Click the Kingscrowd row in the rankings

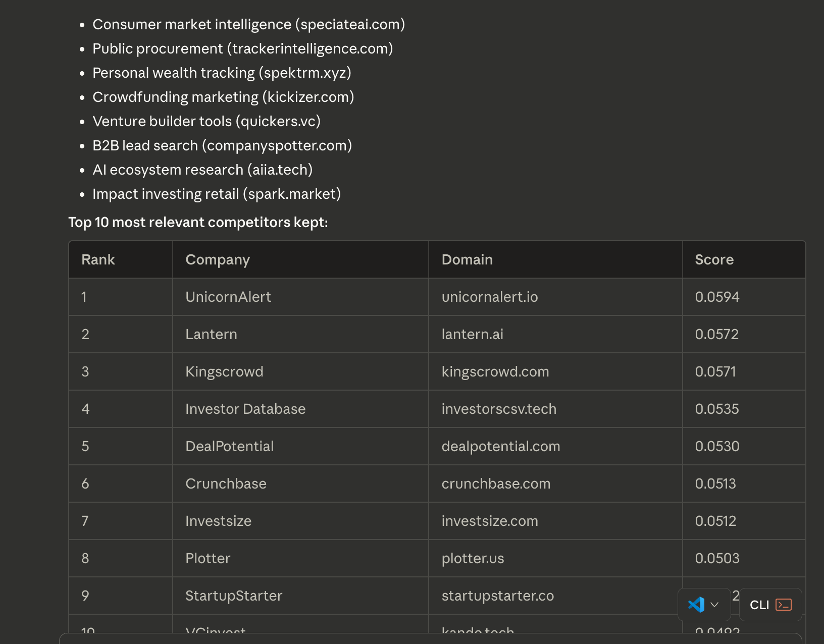224,371
